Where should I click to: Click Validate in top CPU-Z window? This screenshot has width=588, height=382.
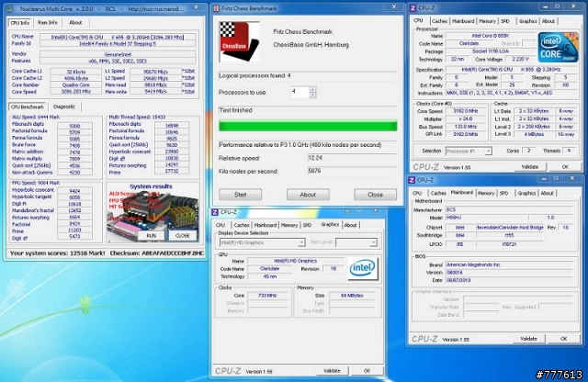(530, 167)
